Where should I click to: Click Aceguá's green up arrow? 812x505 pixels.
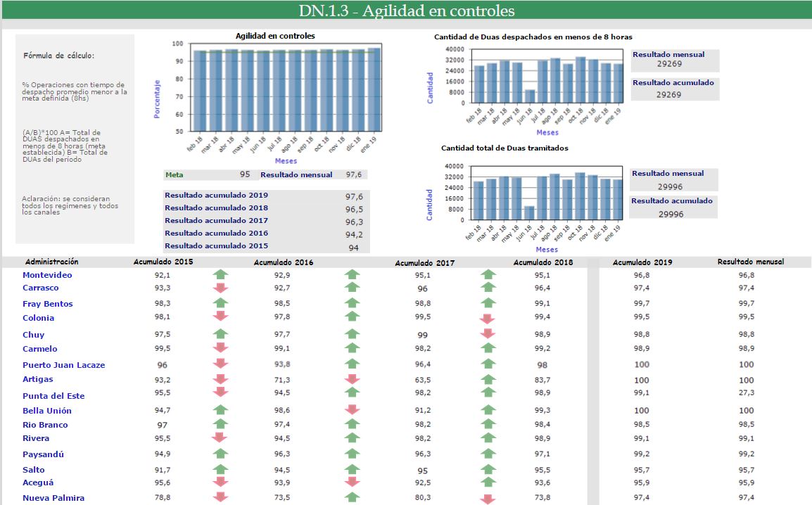coord(488,482)
